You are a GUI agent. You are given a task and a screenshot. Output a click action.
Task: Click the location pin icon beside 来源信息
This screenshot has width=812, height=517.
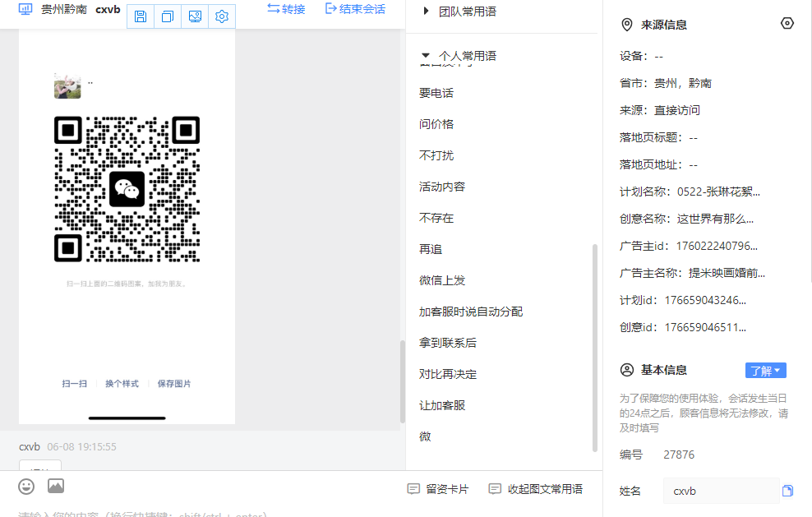626,25
